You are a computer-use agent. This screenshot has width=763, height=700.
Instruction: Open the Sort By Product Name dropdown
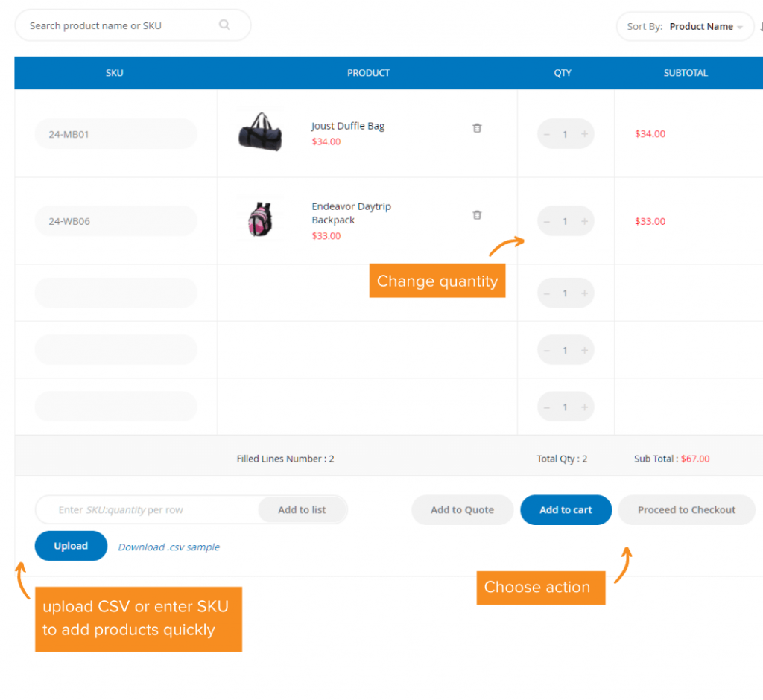click(x=705, y=27)
